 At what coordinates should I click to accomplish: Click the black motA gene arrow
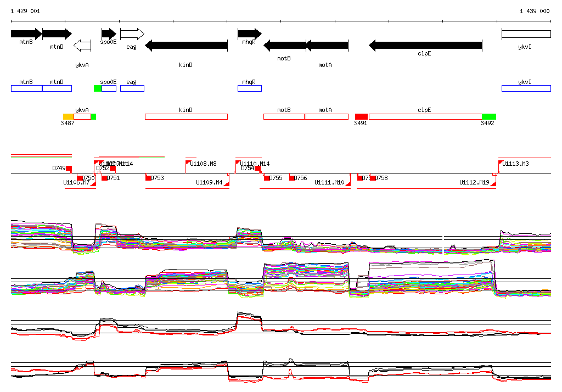pos(327,46)
